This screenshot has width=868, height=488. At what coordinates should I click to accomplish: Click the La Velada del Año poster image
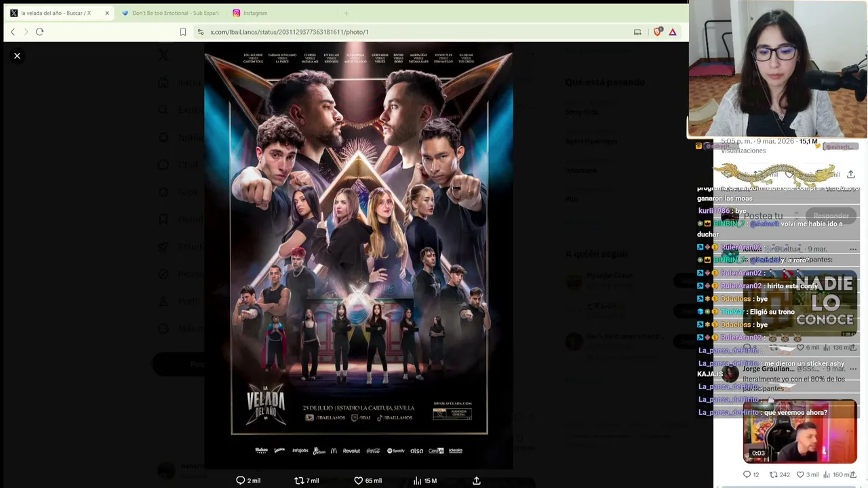coord(359,256)
